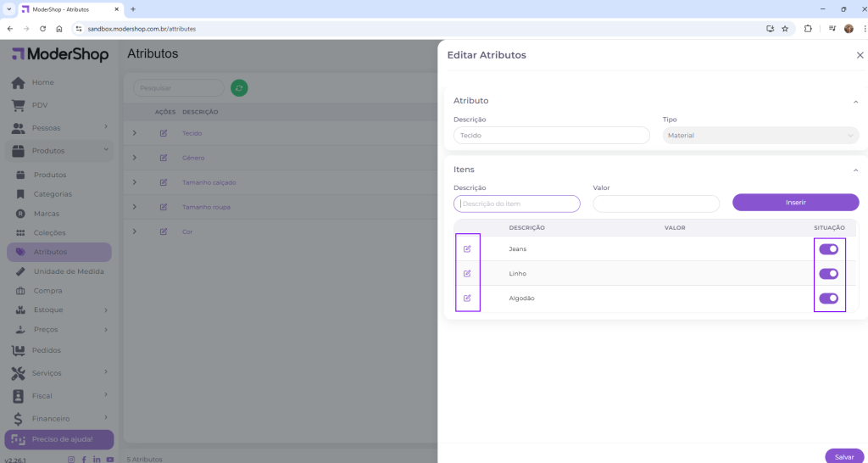The image size is (868, 463).
Task: Open the Tipo dropdown showing Material
Action: coord(760,136)
